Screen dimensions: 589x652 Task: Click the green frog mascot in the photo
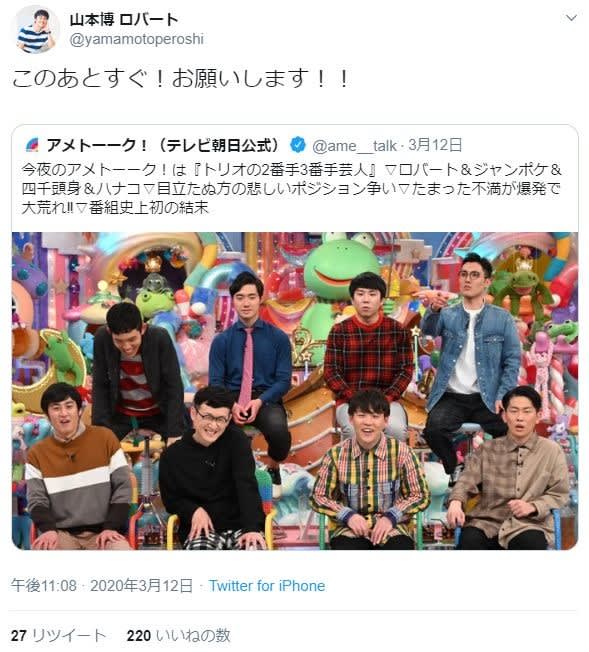click(x=340, y=271)
